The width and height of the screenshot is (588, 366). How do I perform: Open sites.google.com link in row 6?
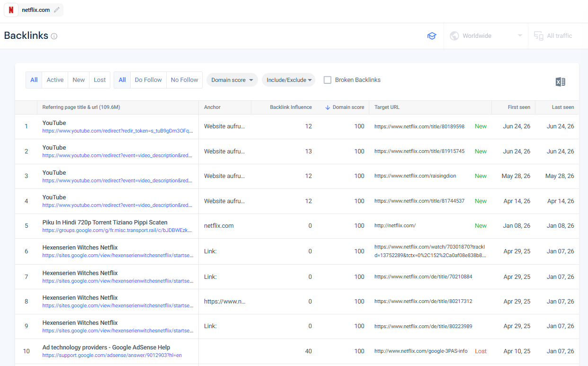pos(117,255)
